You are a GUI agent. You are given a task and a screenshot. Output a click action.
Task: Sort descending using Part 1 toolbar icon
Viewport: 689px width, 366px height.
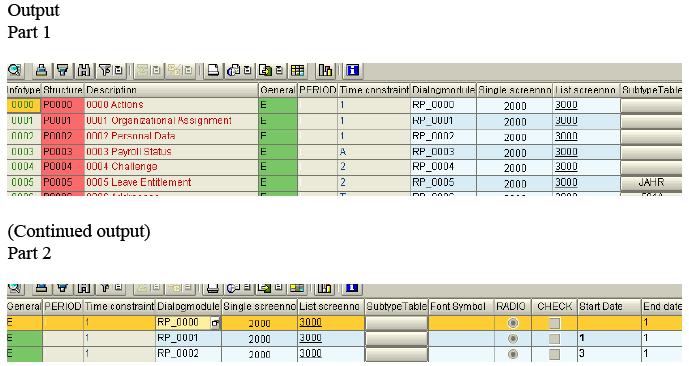point(63,70)
